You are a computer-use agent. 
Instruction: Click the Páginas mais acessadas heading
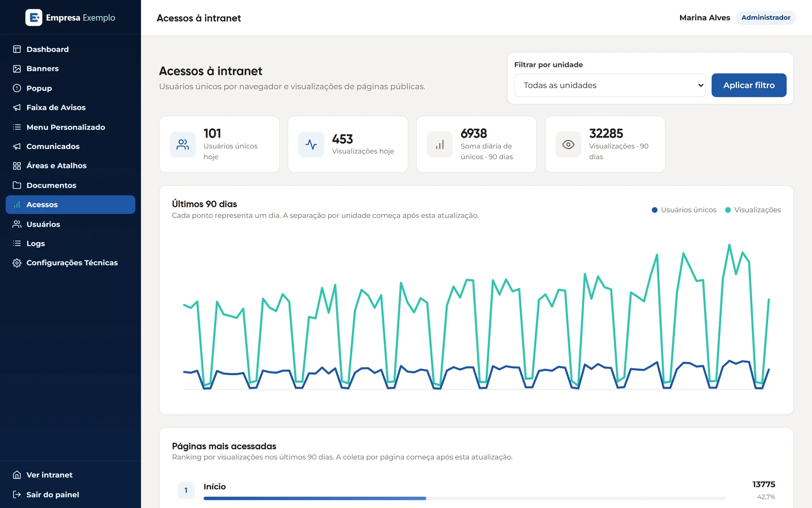pos(224,446)
